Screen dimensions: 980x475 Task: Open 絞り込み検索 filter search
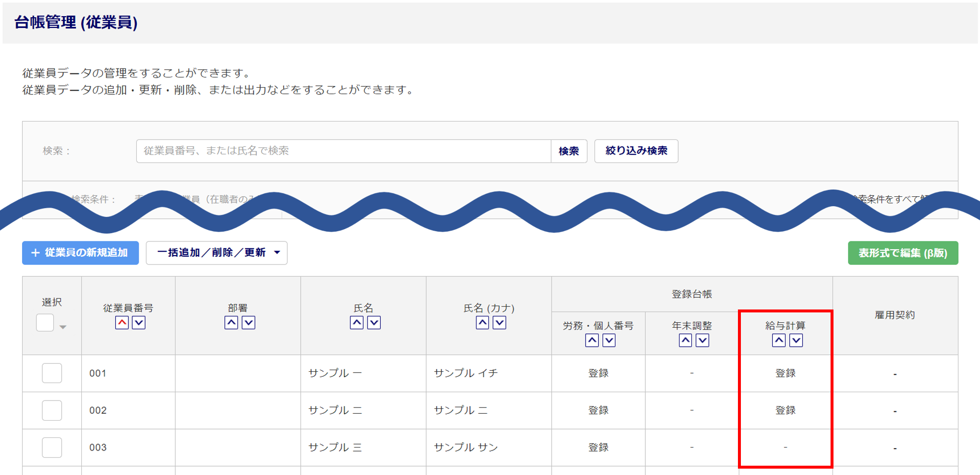[636, 151]
